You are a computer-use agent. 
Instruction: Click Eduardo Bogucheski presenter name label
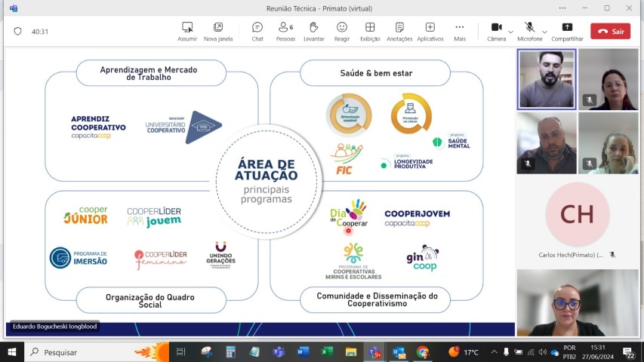click(x=54, y=327)
